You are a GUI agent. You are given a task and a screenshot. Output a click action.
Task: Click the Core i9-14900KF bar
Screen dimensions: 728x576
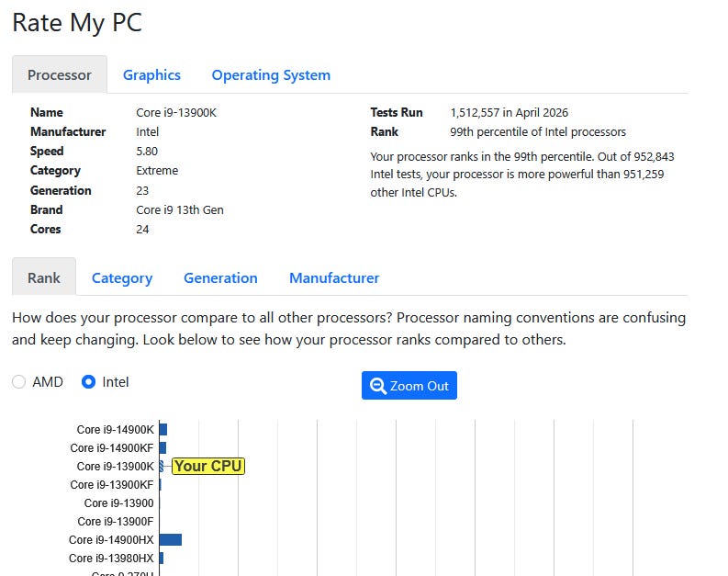click(162, 447)
